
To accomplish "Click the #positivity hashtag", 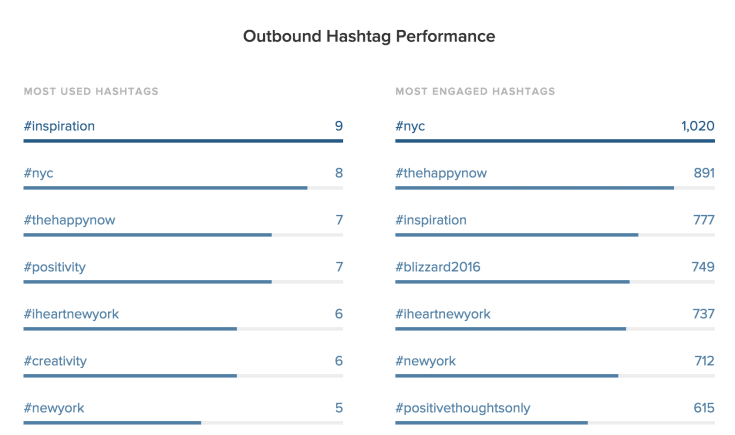I will [55, 267].
